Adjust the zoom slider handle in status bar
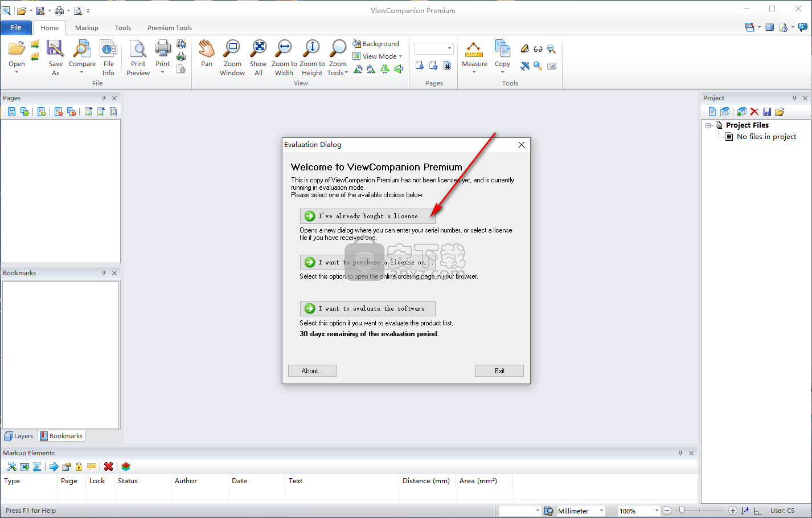Screen dimensions: 812x518 click(x=682, y=511)
